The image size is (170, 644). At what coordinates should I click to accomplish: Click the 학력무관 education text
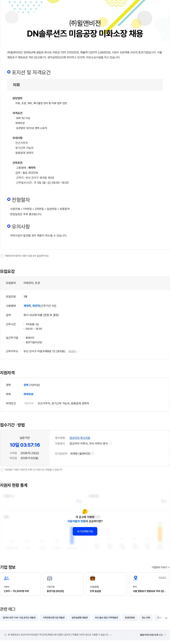tap(29, 394)
